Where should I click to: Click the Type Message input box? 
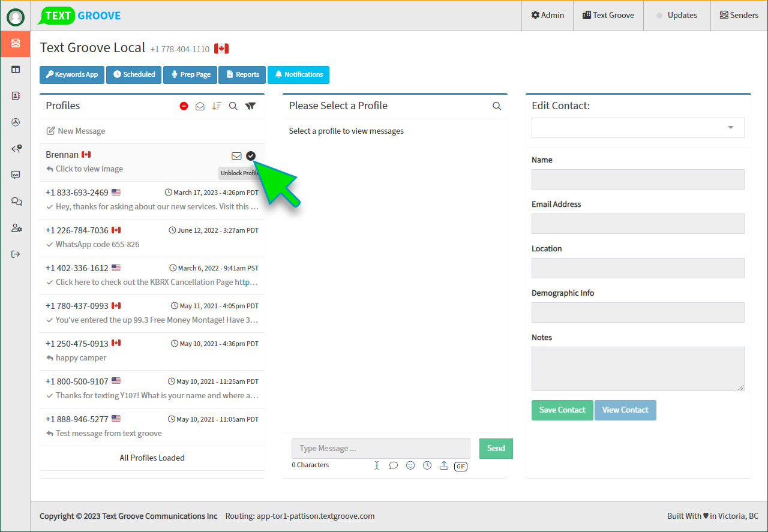coord(381,449)
